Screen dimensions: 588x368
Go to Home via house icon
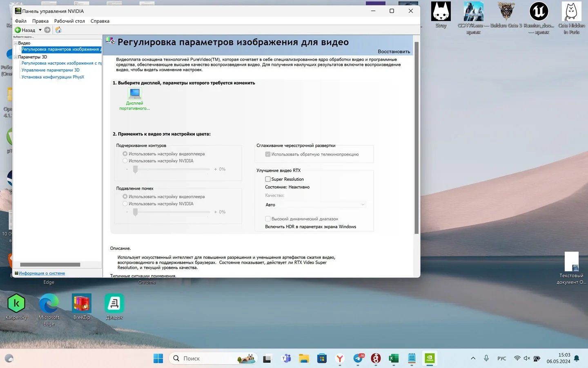click(x=58, y=30)
